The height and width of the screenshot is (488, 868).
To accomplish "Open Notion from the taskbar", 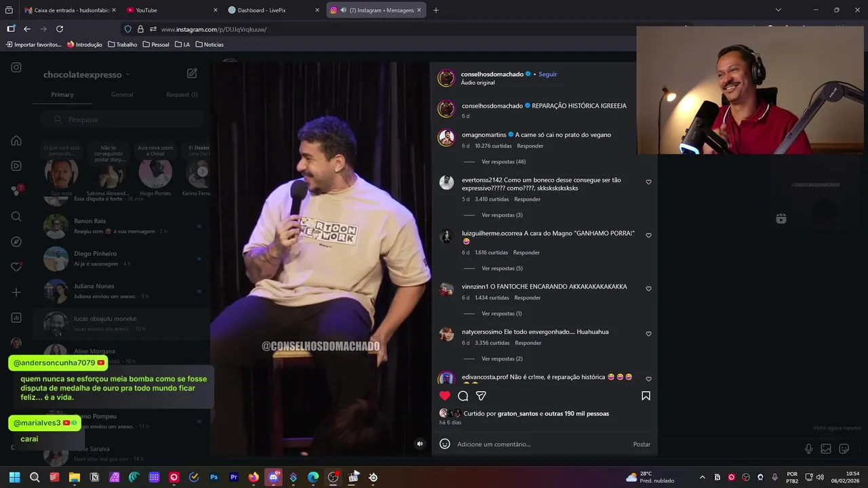I will click(94, 477).
